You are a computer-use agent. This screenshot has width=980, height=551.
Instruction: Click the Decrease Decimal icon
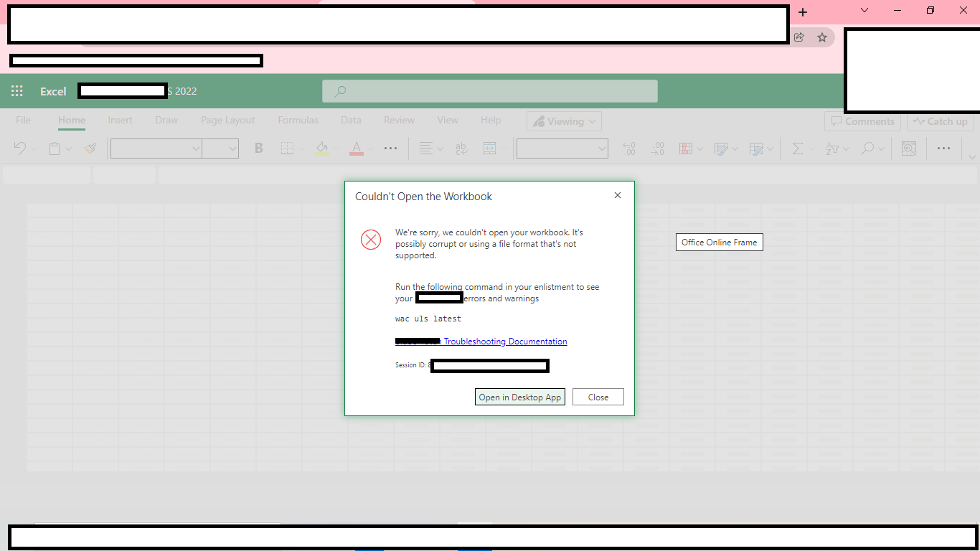(x=657, y=149)
